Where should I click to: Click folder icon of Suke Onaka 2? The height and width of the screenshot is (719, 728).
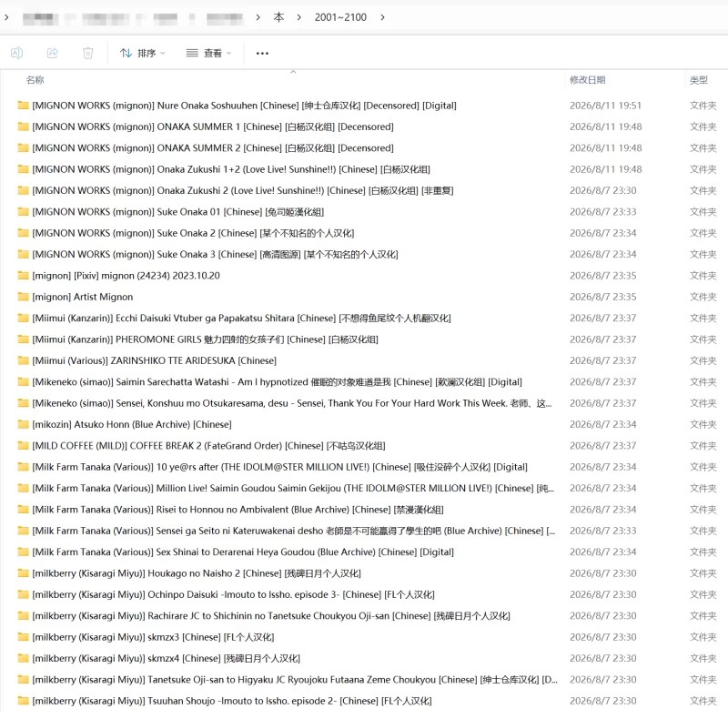coord(24,233)
